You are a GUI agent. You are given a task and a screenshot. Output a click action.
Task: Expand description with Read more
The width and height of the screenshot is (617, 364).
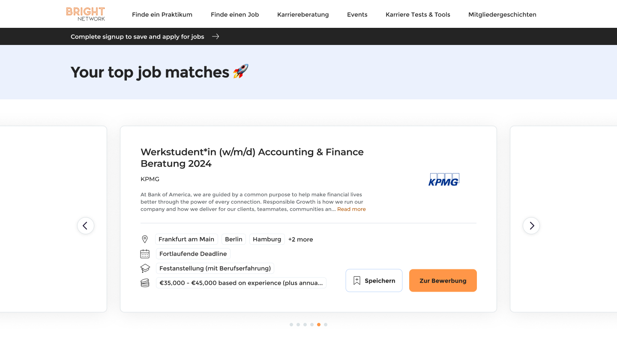tap(351, 209)
